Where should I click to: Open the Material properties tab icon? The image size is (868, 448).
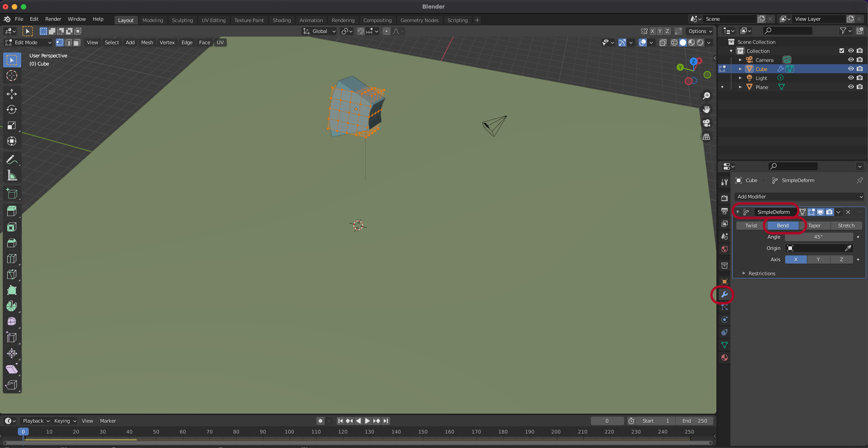click(x=724, y=358)
